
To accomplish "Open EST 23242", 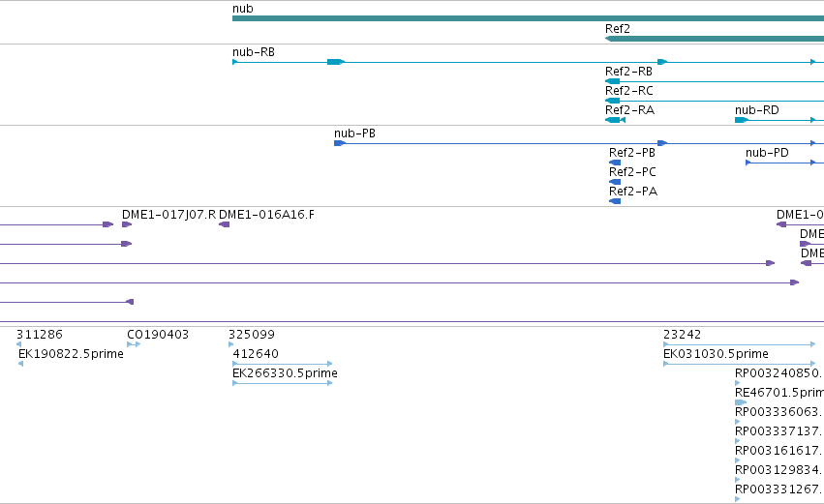I will (x=682, y=335).
